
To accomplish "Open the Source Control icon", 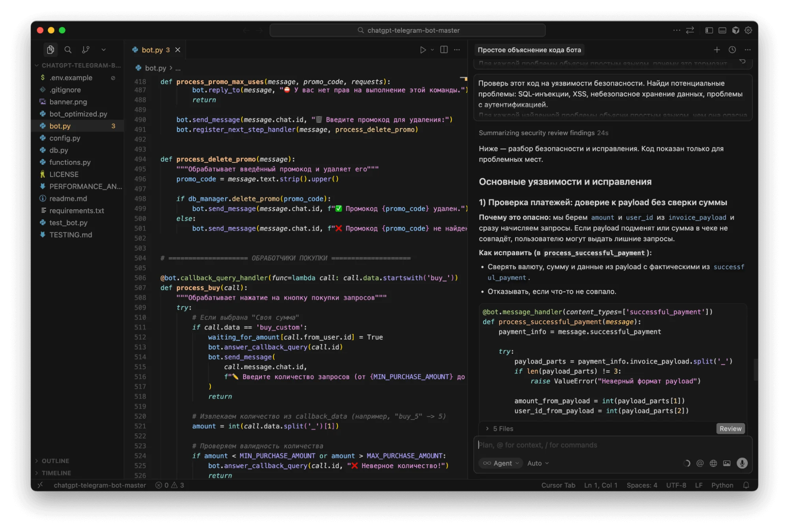I will click(x=86, y=50).
